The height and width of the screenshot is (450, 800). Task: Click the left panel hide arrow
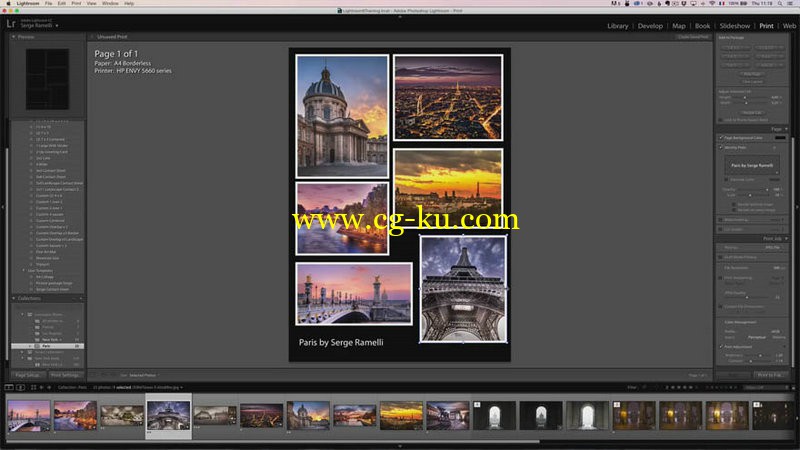point(3,207)
